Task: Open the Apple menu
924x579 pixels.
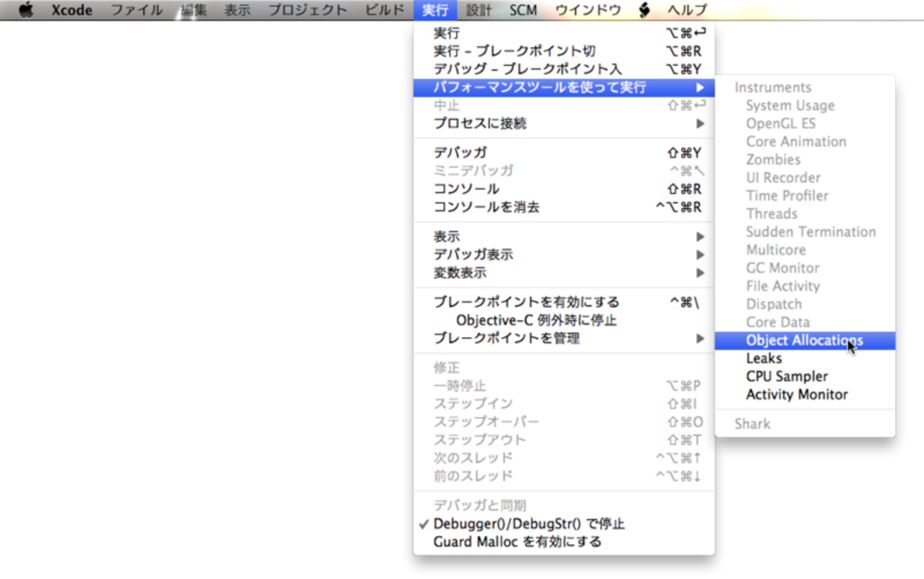Action: [26, 10]
